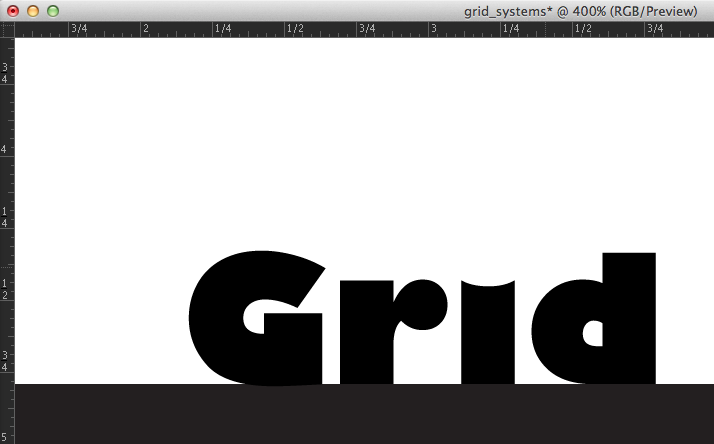Click the 5 mark on vertical ruler
Image resolution: width=714 pixels, height=444 pixels.
pos(6,436)
